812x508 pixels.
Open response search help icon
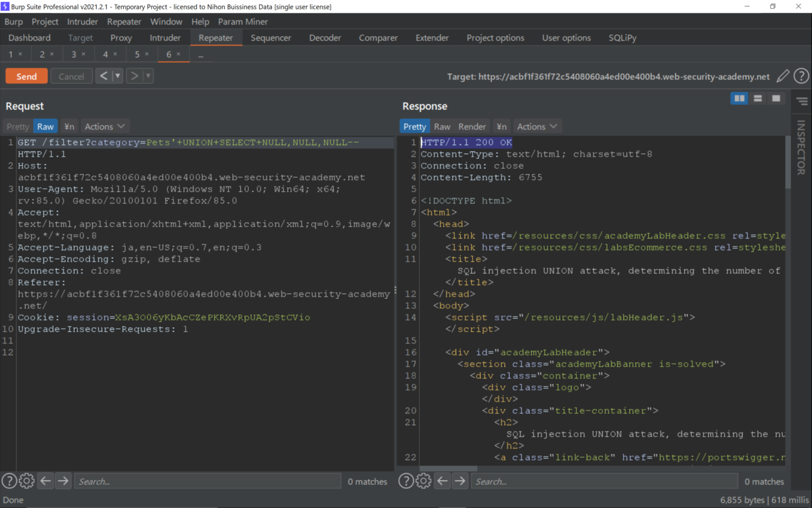point(406,481)
